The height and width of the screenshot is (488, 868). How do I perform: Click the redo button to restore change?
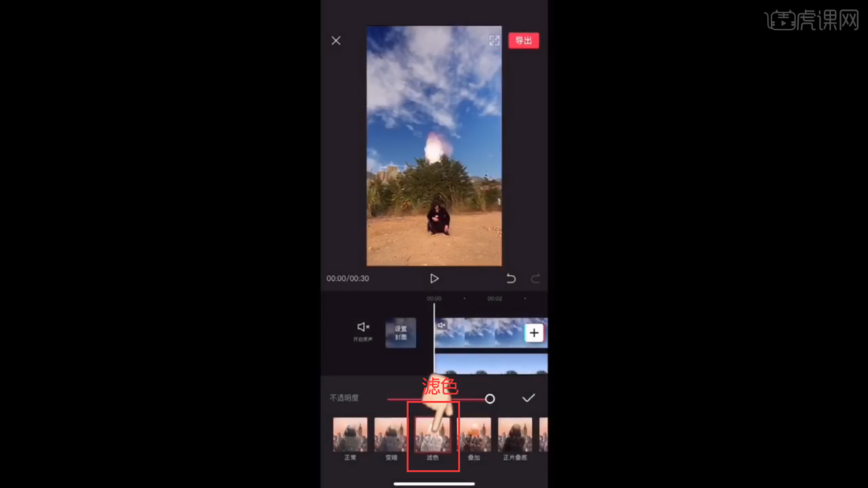coord(535,278)
